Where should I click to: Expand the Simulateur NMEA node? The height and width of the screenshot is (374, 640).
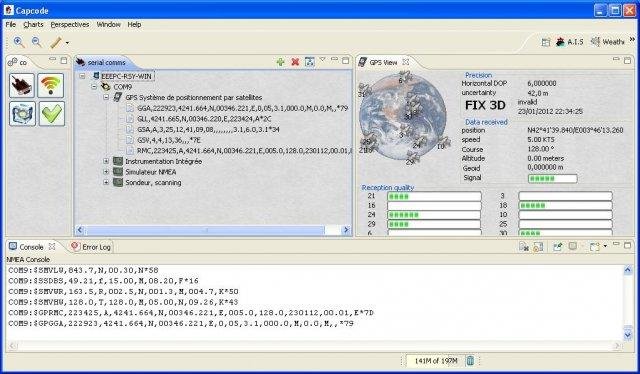(x=106, y=172)
